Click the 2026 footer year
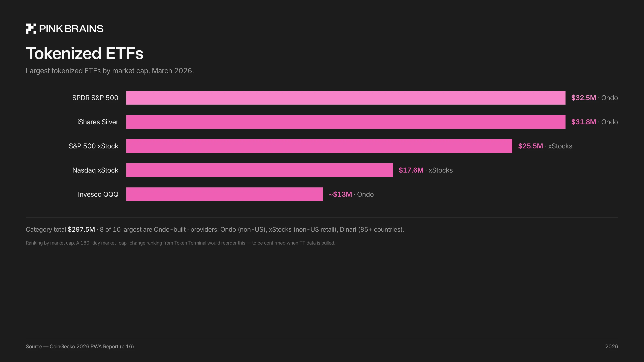Viewport: 644px width, 362px height. tap(612, 347)
